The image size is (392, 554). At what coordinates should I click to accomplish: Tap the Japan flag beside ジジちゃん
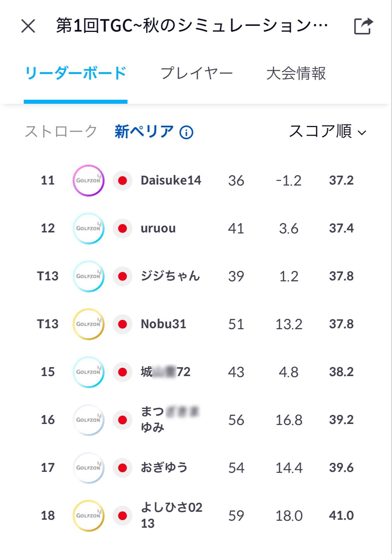[123, 276]
